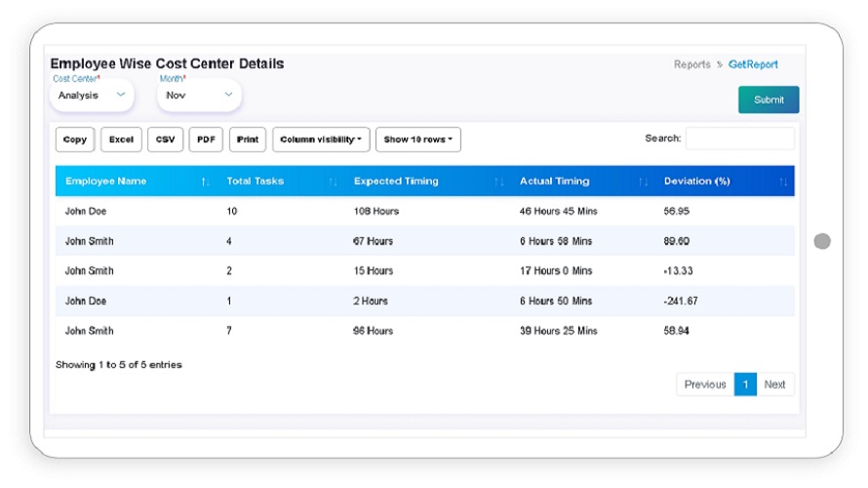868x488 pixels.
Task: Select the '39 Hours 25 Mins' cell
Action: pos(559,331)
